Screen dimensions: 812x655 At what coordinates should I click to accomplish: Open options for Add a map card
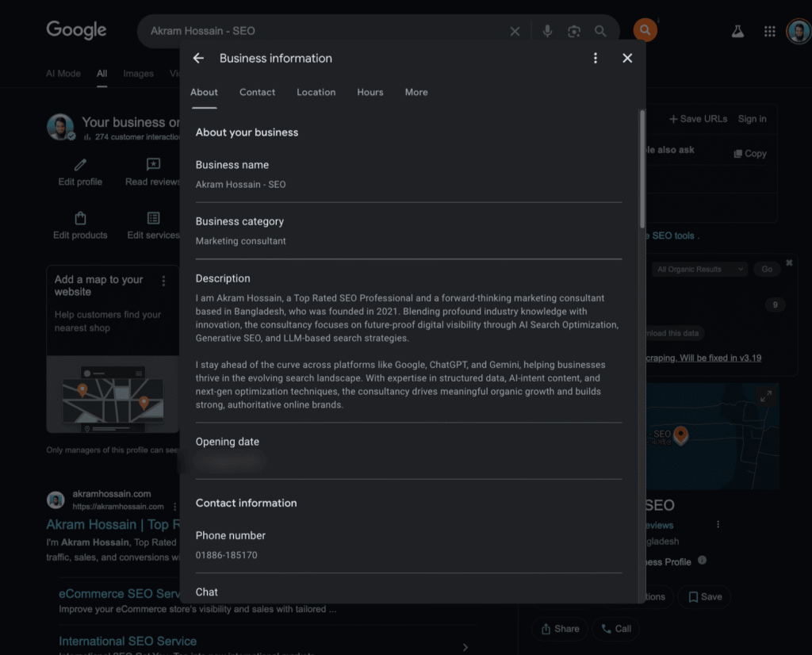(163, 281)
